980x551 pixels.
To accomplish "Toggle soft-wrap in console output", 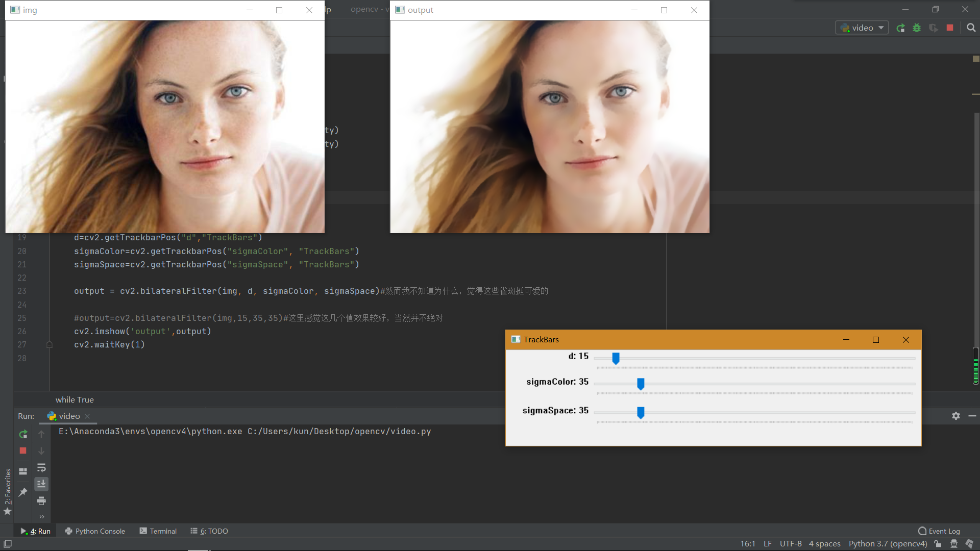I will [x=41, y=468].
